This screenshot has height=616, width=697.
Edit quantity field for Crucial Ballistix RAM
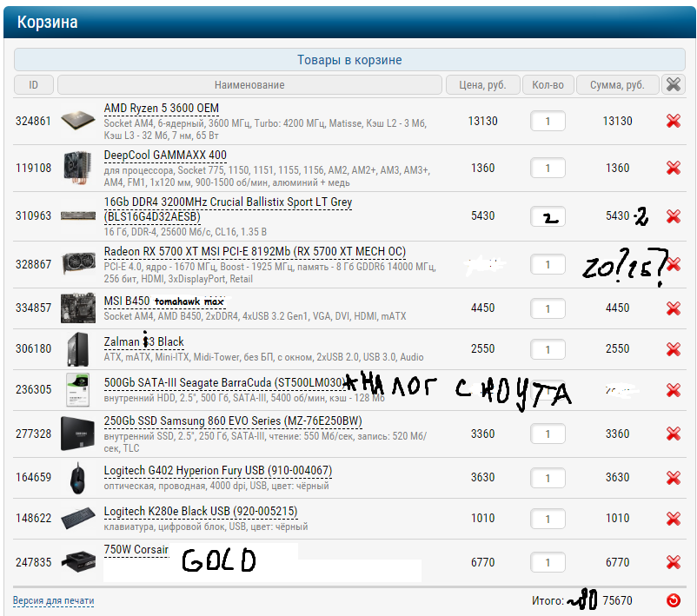[x=548, y=216]
